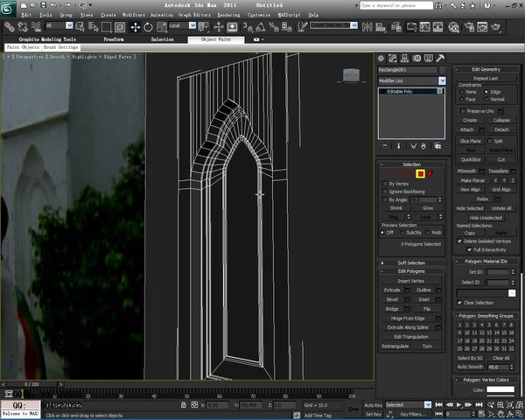Select the Rectangular Selection Region tool

[107, 27]
